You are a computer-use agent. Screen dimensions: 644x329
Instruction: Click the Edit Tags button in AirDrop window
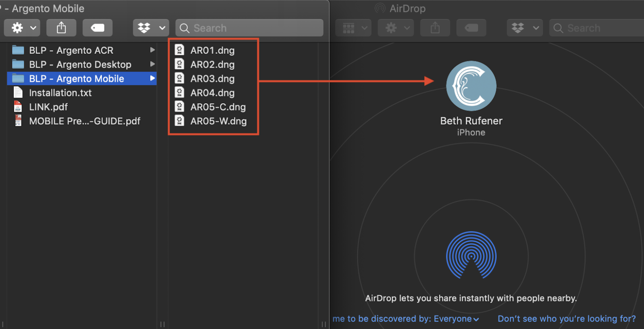[x=471, y=28]
